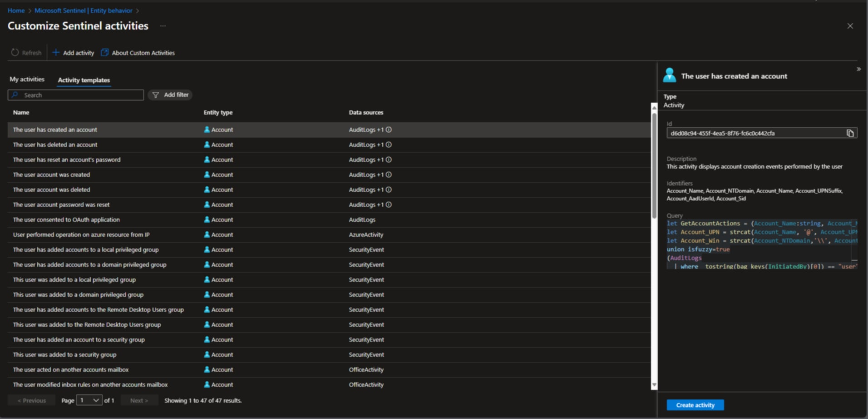
Task: Click the Next page button
Action: point(139,400)
